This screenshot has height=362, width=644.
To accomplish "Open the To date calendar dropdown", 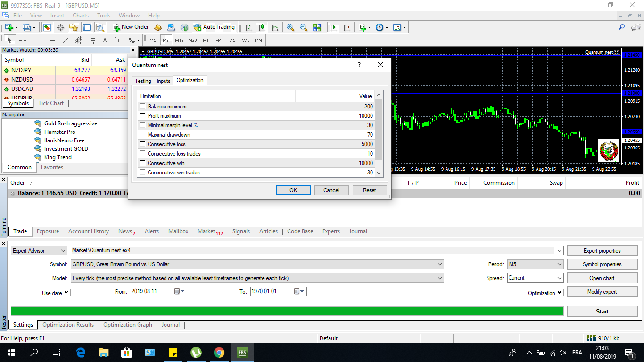I will [x=299, y=291].
